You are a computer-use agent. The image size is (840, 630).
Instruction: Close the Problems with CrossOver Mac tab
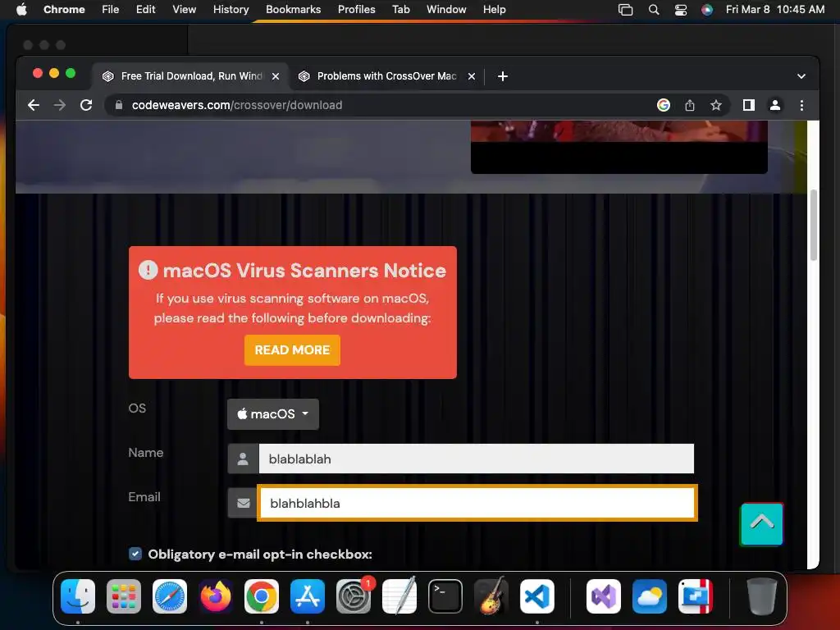pyautogui.click(x=472, y=76)
